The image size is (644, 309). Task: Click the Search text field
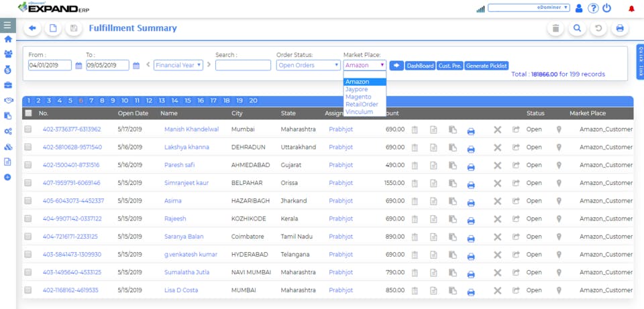(243, 65)
